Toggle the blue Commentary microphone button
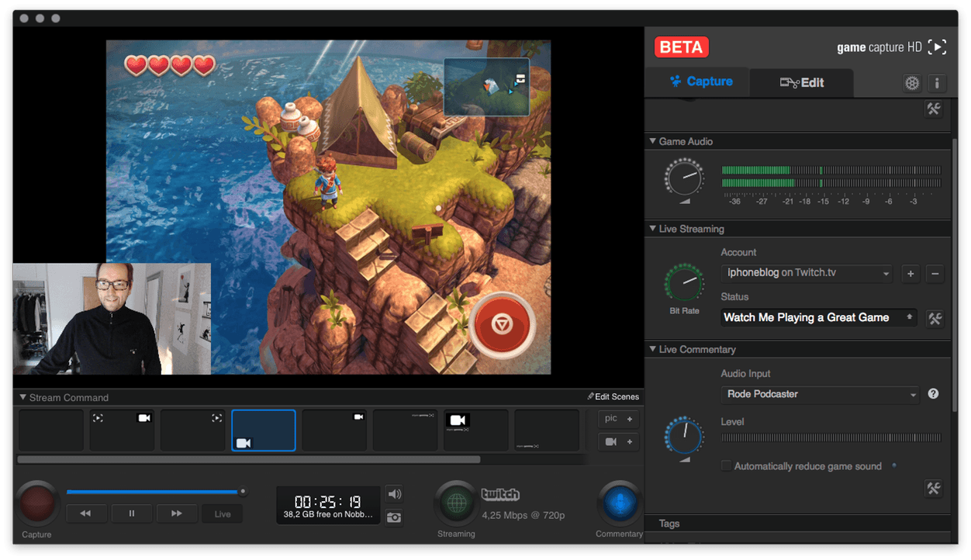Image resolution: width=971 pixels, height=560 pixels. (x=619, y=503)
